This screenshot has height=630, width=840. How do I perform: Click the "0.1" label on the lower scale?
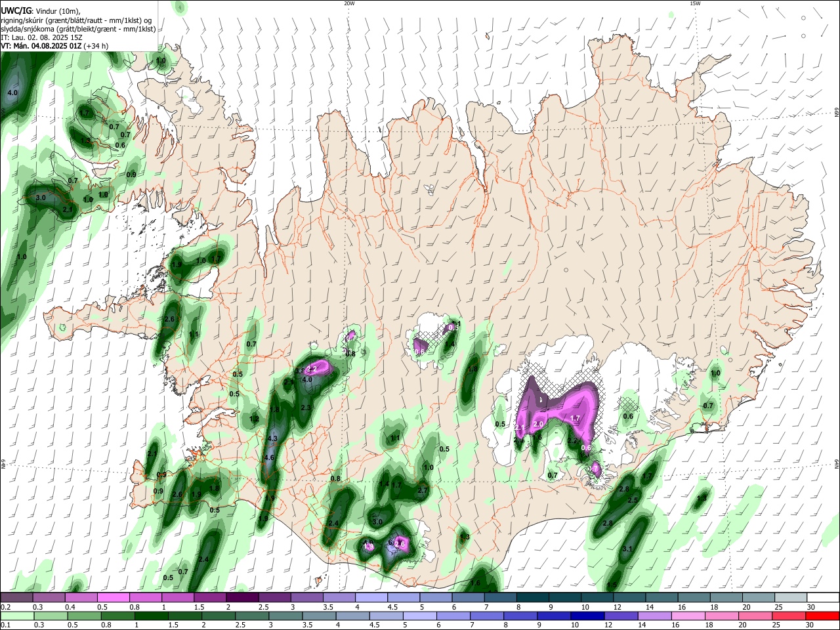click(x=5, y=625)
